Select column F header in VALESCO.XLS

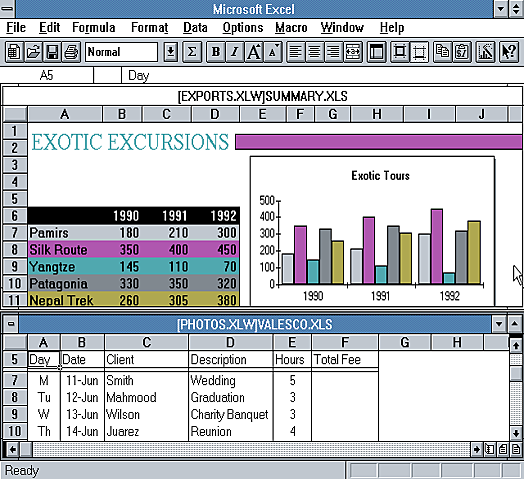coord(345,342)
